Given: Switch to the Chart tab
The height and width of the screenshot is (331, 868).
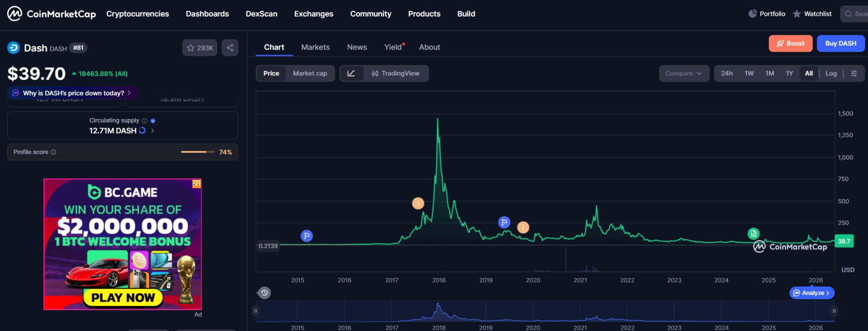Looking at the screenshot, I should coord(274,47).
